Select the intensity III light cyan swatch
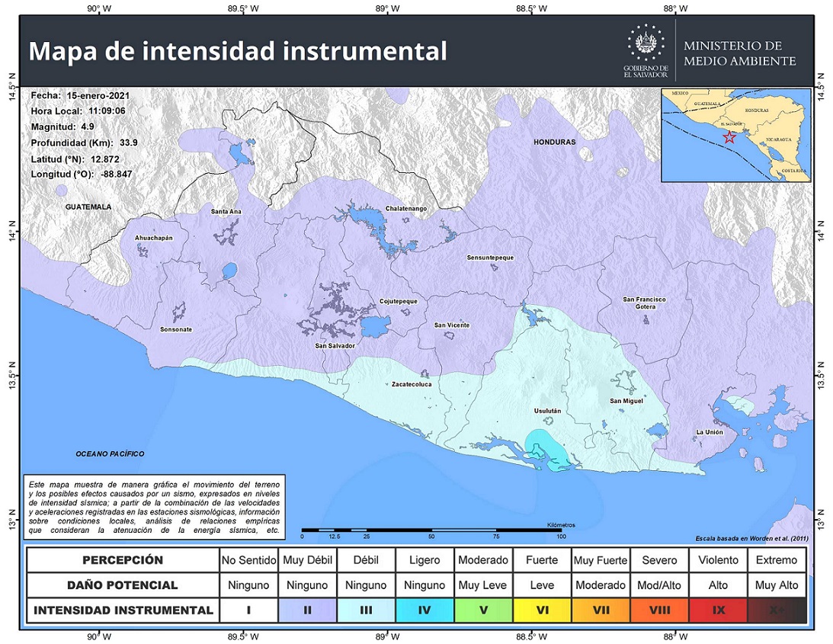The width and height of the screenshot is (833, 644). pos(366,610)
